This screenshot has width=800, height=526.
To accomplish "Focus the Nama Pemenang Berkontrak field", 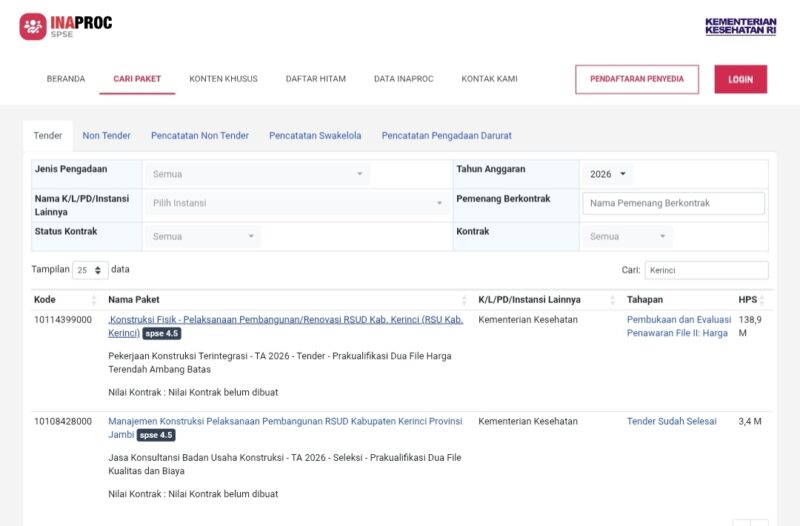I will pyautogui.click(x=673, y=203).
